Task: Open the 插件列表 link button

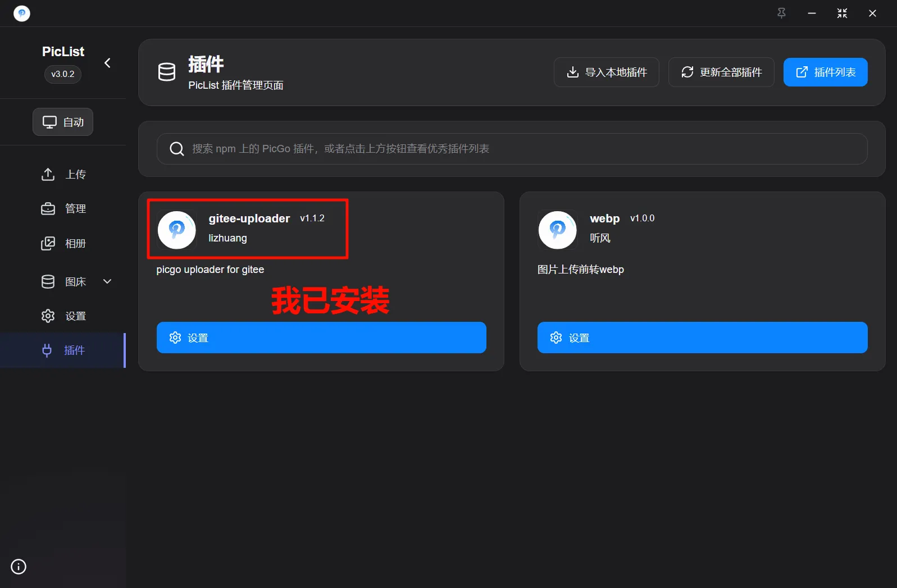Action: (826, 72)
